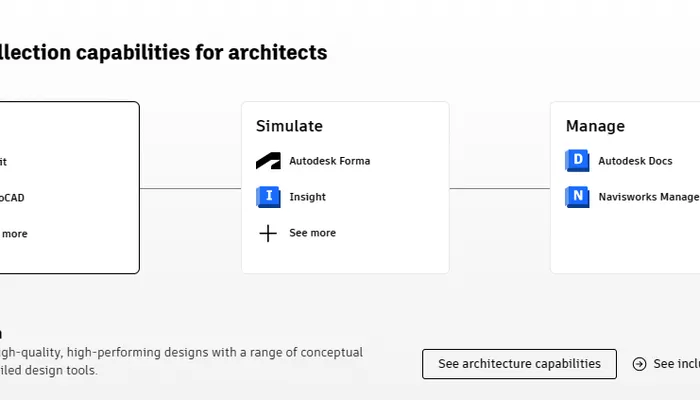Select the Manage card heading
700x400 pixels.
pyautogui.click(x=595, y=126)
